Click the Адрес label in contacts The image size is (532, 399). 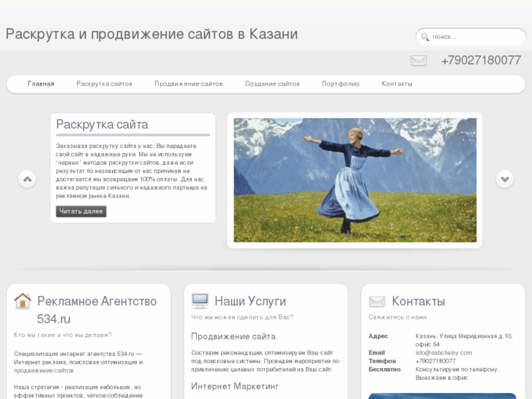[378, 336]
